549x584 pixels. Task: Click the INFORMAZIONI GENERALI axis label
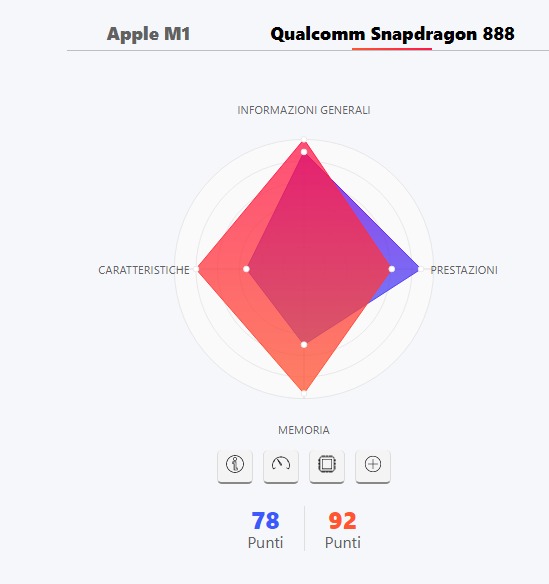coord(304,110)
